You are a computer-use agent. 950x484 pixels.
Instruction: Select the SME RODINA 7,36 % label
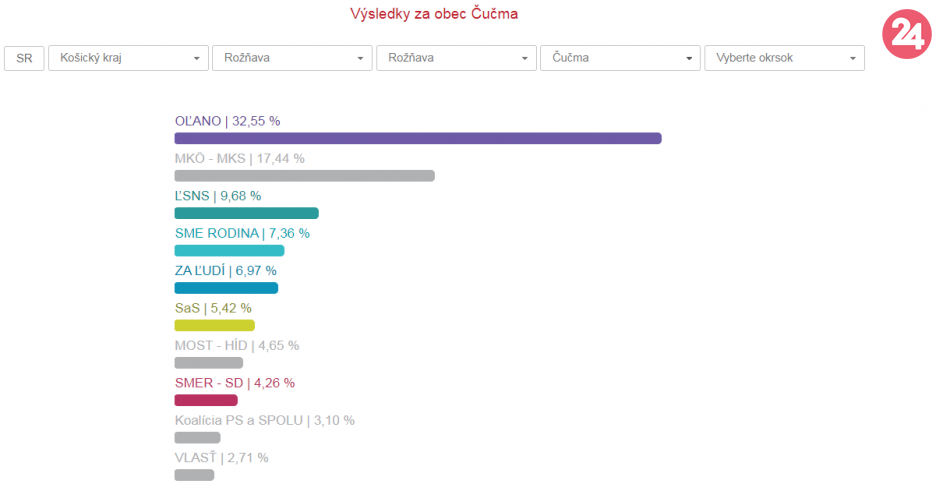pyautogui.click(x=242, y=233)
